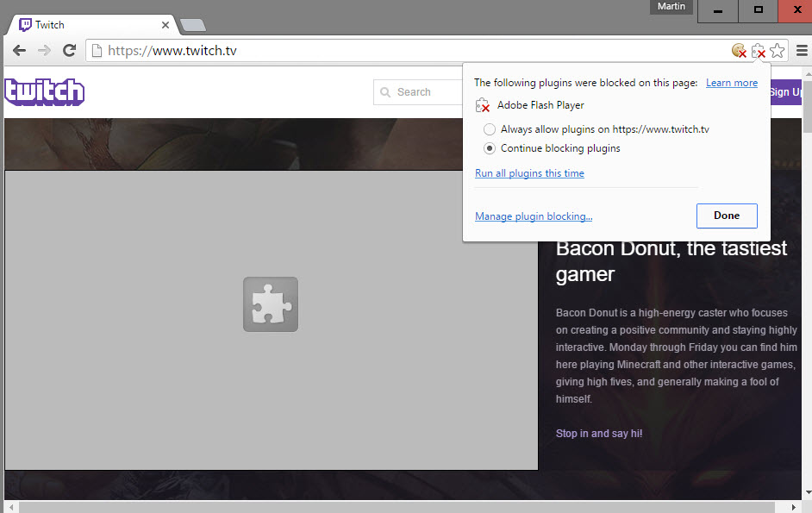
Task: Click the vertical scrollbar thumb
Action: click(x=807, y=105)
